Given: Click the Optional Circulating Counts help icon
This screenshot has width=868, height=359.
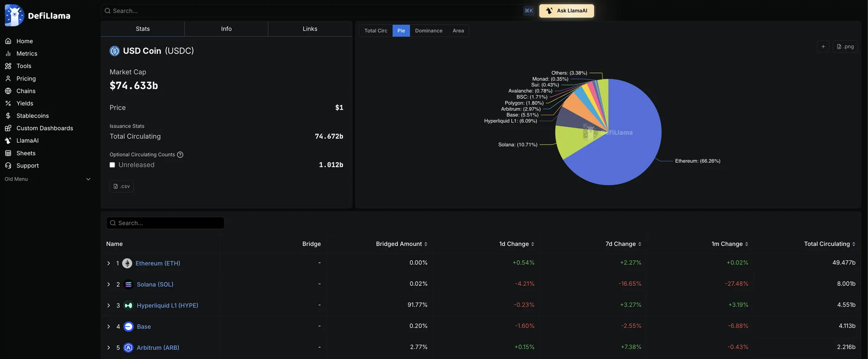Looking at the screenshot, I should [180, 155].
